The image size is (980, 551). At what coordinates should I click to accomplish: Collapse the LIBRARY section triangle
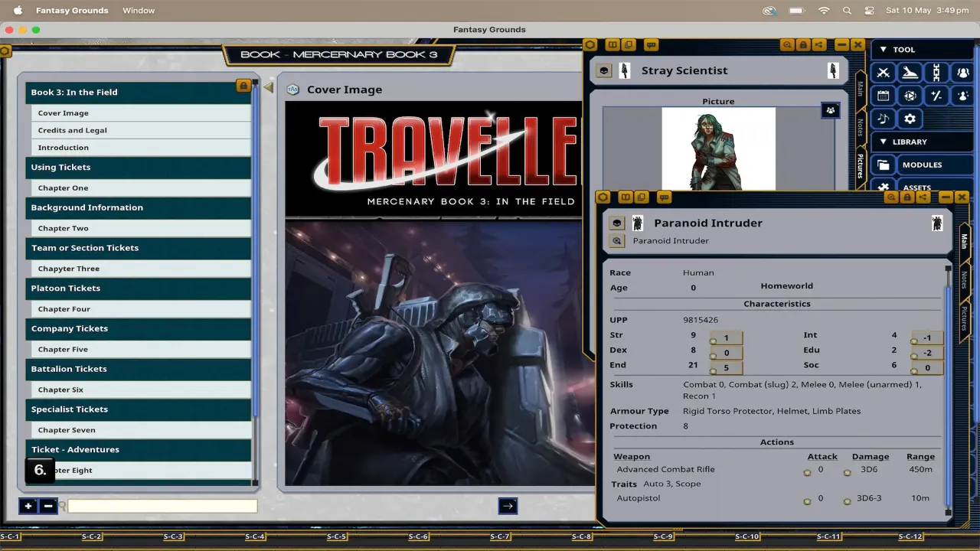[x=883, y=142]
